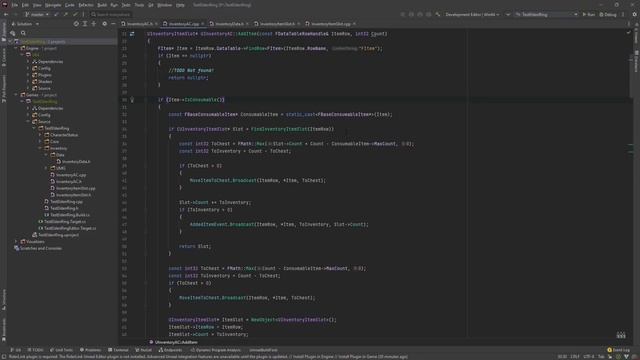Click the Debug button
640x360 pixels.
[x=608, y=14]
